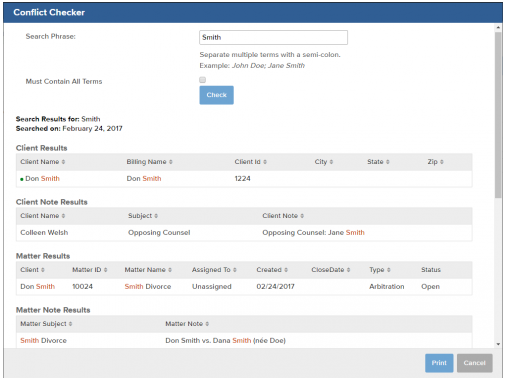The height and width of the screenshot is (389, 515).
Task: Sort Client Results by City
Action: 324,162
